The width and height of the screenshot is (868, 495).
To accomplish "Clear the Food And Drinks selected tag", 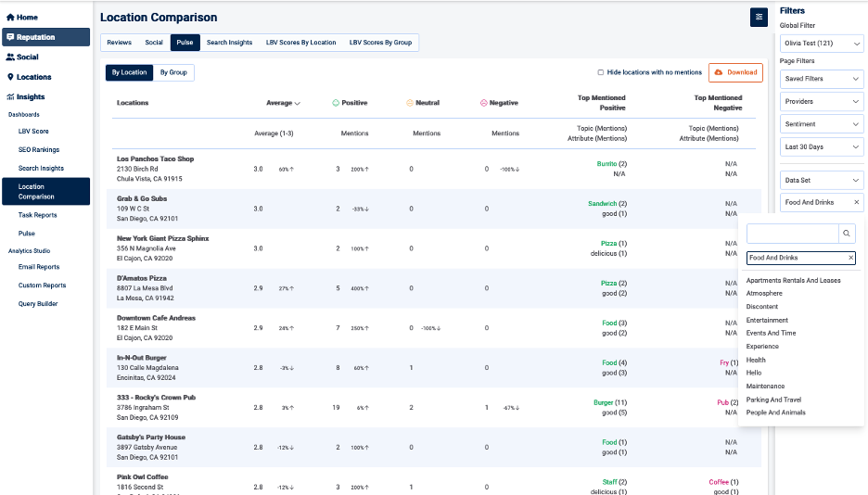I will tap(850, 258).
